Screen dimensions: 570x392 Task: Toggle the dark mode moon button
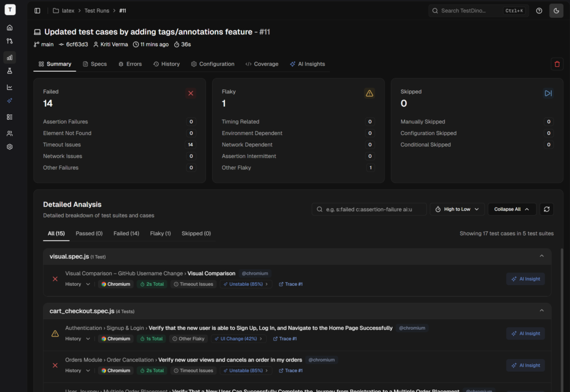(556, 11)
